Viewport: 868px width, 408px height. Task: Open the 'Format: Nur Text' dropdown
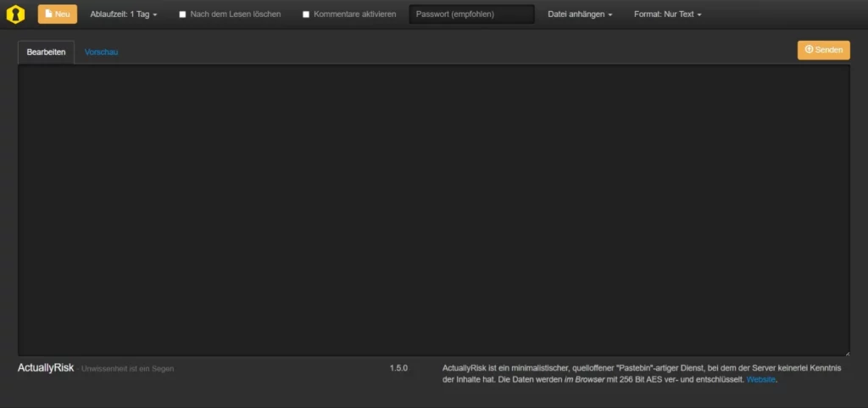[x=667, y=14]
